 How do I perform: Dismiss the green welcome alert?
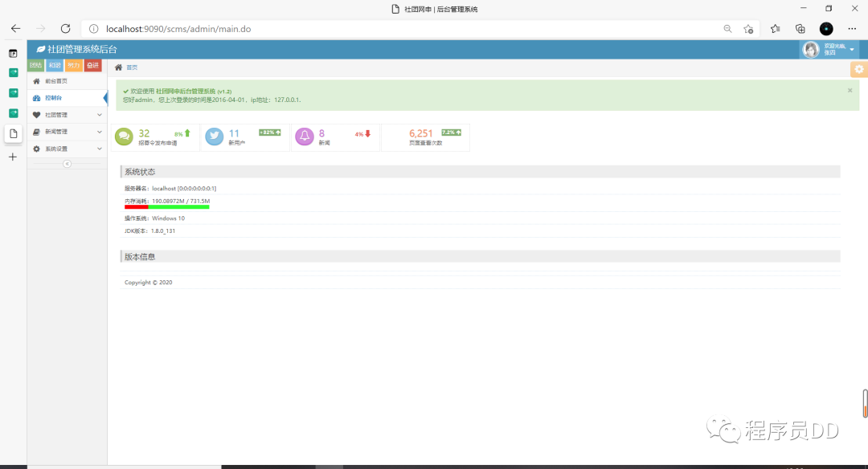pyautogui.click(x=850, y=90)
